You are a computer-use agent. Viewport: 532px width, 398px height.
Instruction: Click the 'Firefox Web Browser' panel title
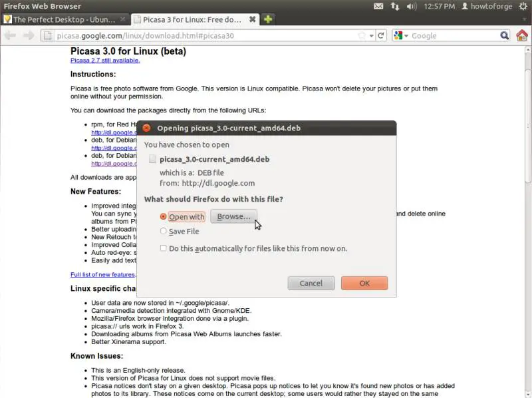[43, 6]
